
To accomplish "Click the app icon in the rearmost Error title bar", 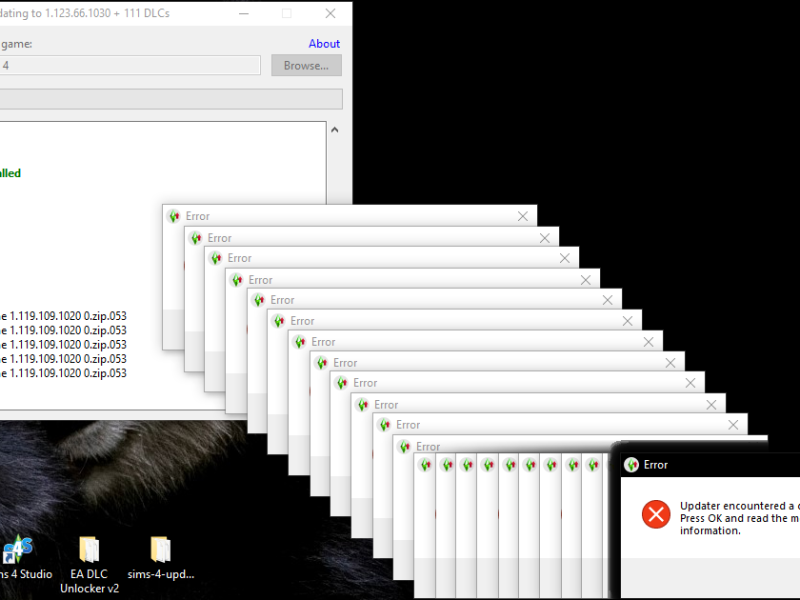I will (174, 216).
